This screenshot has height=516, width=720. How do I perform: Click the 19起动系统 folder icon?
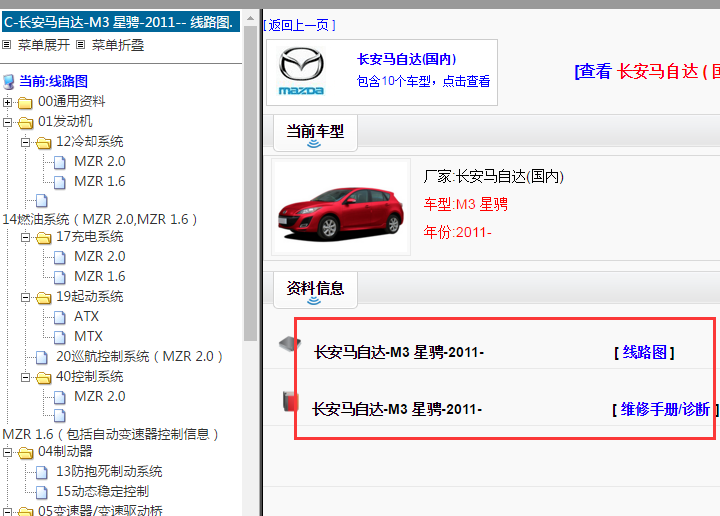(x=43, y=297)
